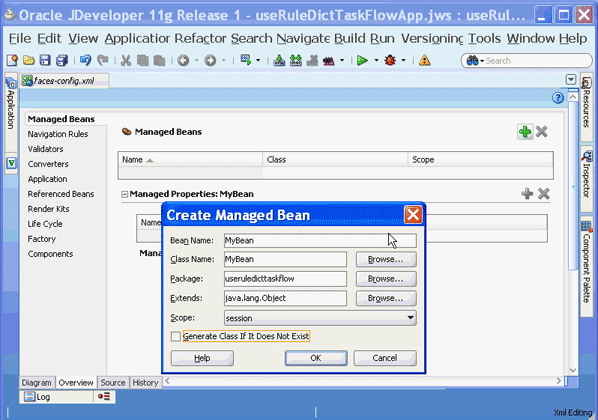Sort the table by Name column
This screenshot has width=598, height=420.
190,159
